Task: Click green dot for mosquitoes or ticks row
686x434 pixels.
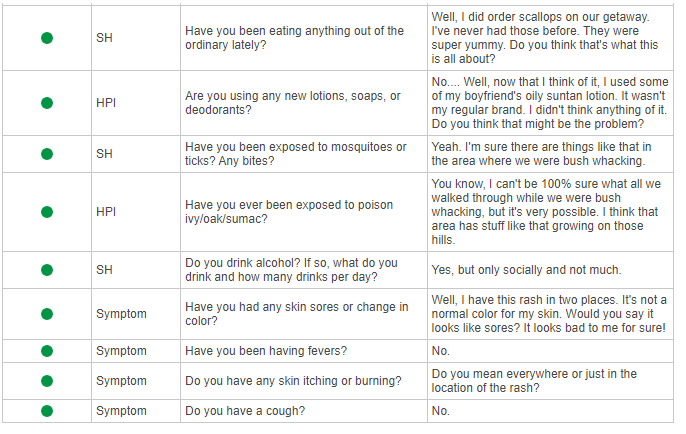Action: coord(47,154)
